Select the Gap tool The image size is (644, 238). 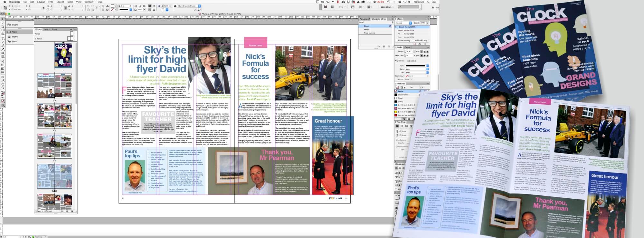3,30
